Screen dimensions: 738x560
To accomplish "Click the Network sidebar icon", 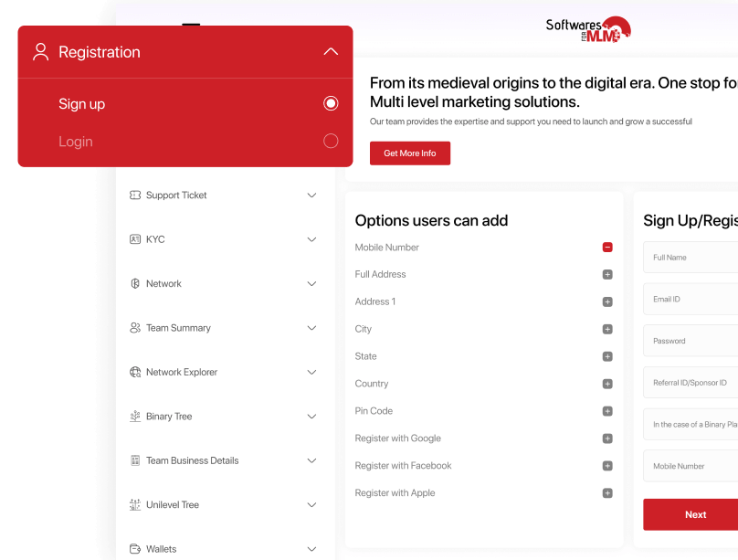I will coord(135,283).
